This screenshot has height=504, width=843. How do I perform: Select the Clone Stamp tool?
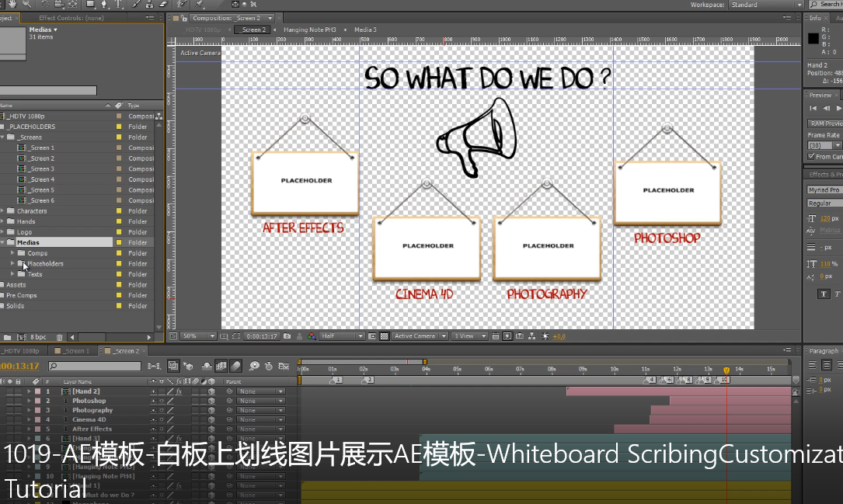click(150, 4)
